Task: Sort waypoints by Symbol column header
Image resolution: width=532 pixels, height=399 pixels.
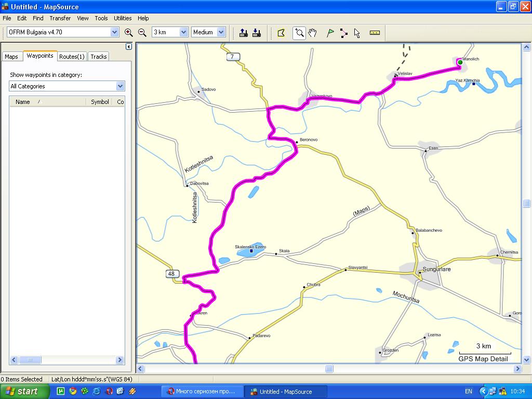Action: [x=100, y=102]
